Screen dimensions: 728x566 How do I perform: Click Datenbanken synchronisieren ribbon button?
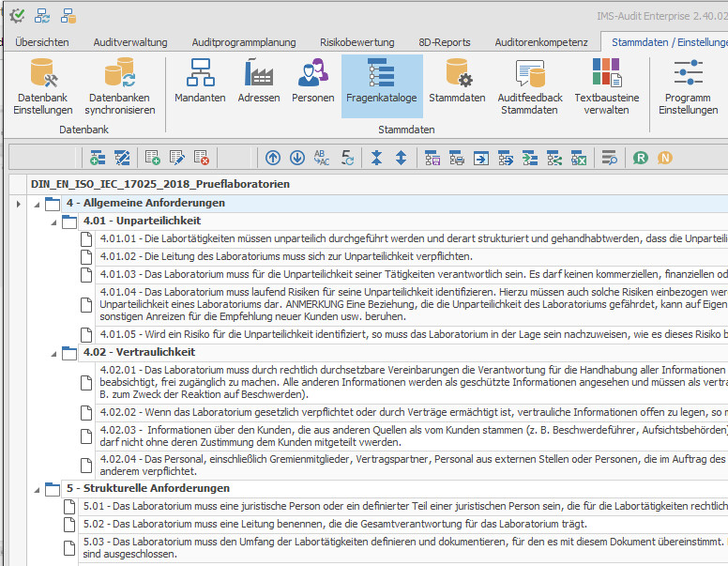[120, 86]
